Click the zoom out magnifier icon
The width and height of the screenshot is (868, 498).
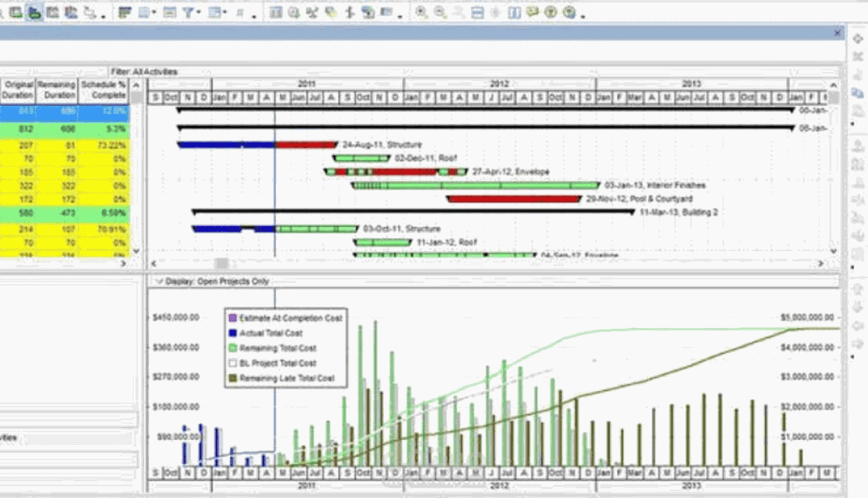(x=440, y=12)
